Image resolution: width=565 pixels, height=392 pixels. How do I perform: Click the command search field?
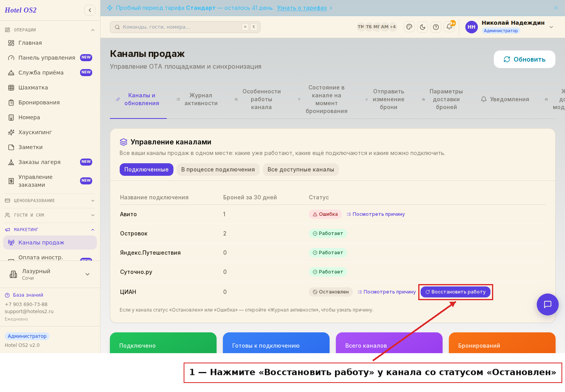point(185,27)
